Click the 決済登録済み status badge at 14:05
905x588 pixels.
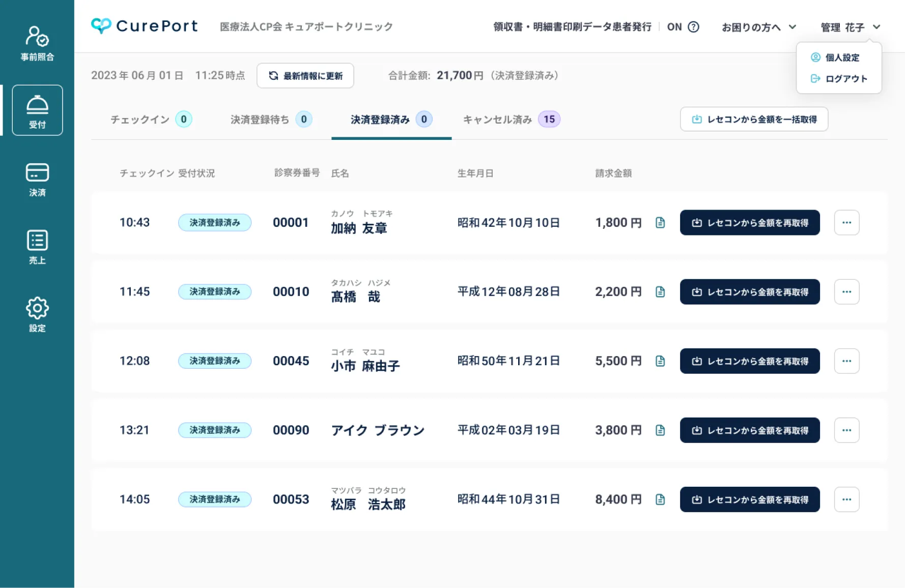pyautogui.click(x=215, y=499)
